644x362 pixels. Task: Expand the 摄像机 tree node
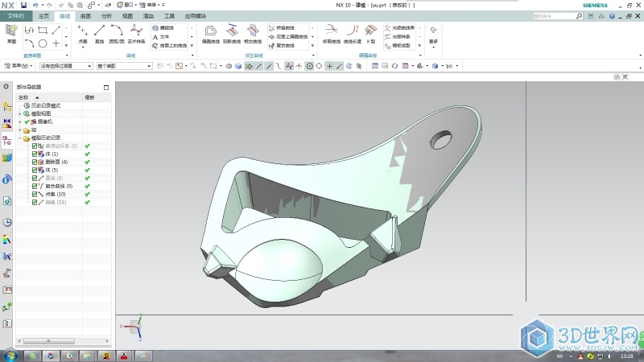click(19, 122)
